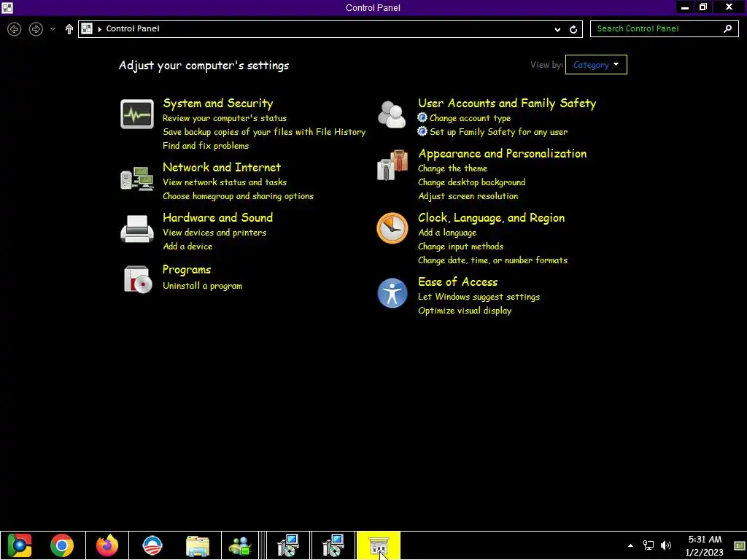Open User Accounts and Family Safety
Screen dimensions: 747x560
507,104
